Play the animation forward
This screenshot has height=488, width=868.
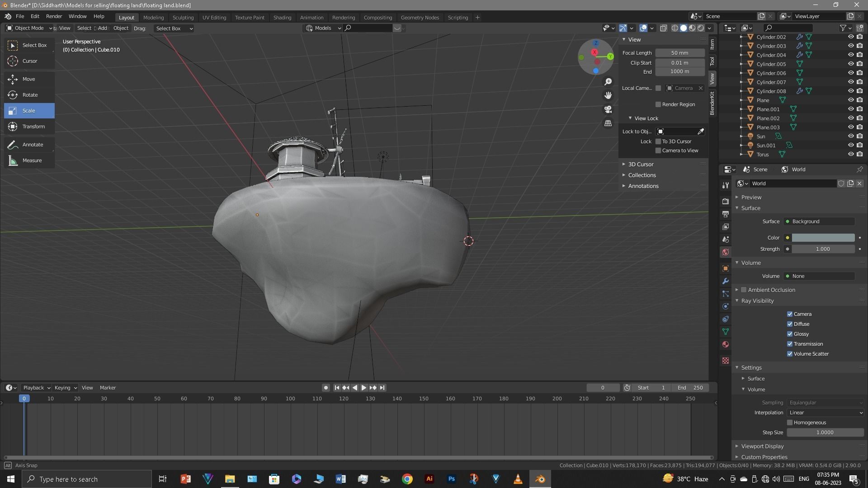pos(364,388)
